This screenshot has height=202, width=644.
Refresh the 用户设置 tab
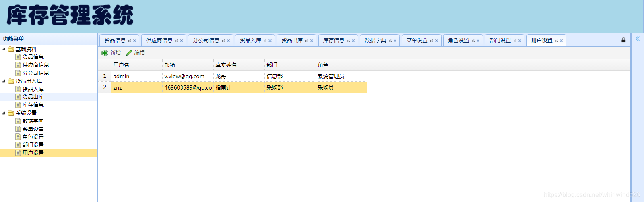tap(556, 41)
